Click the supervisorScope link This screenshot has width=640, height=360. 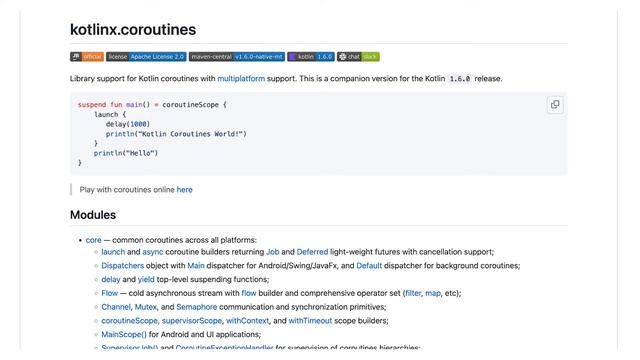pos(192,321)
